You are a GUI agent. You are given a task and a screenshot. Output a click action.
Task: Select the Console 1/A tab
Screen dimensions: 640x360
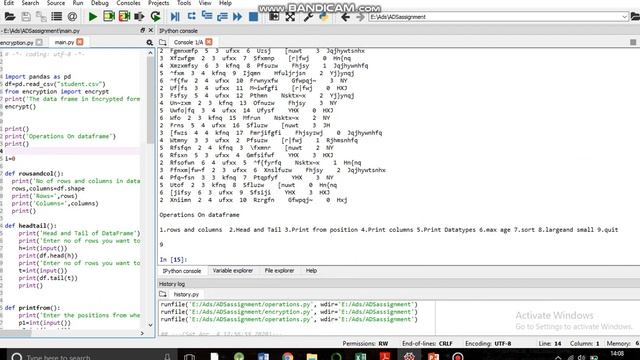click(188, 42)
